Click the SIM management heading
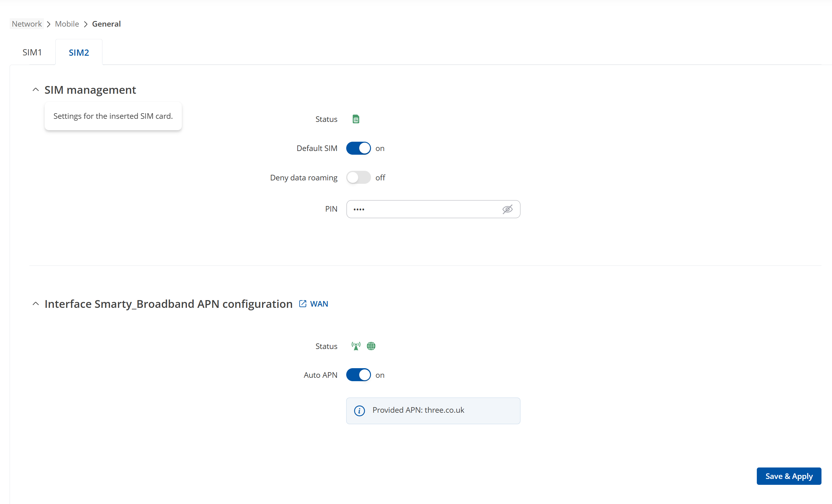832x504 pixels. [x=90, y=90]
